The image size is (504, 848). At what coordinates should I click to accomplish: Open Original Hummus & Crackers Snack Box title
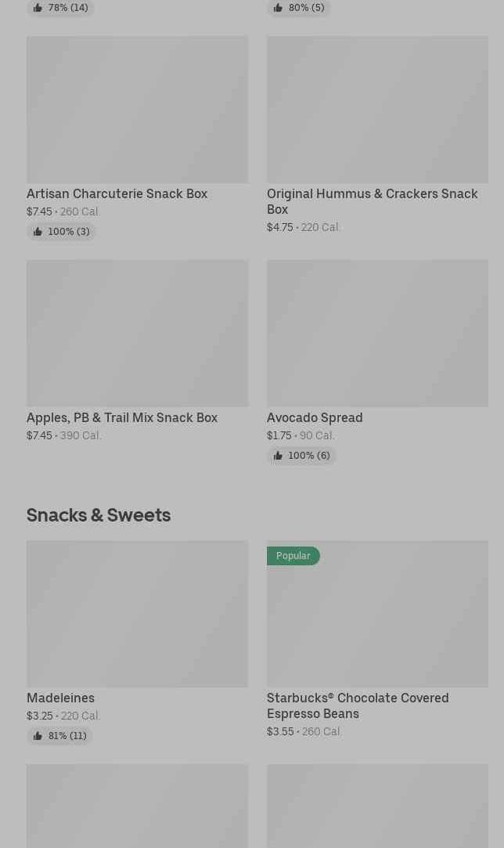tap(372, 201)
